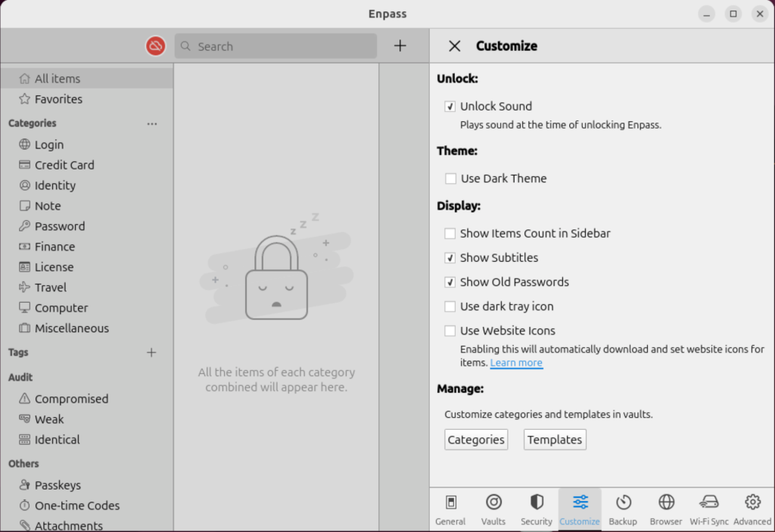Open the Passkeys section
775x532 pixels.
[x=57, y=485]
